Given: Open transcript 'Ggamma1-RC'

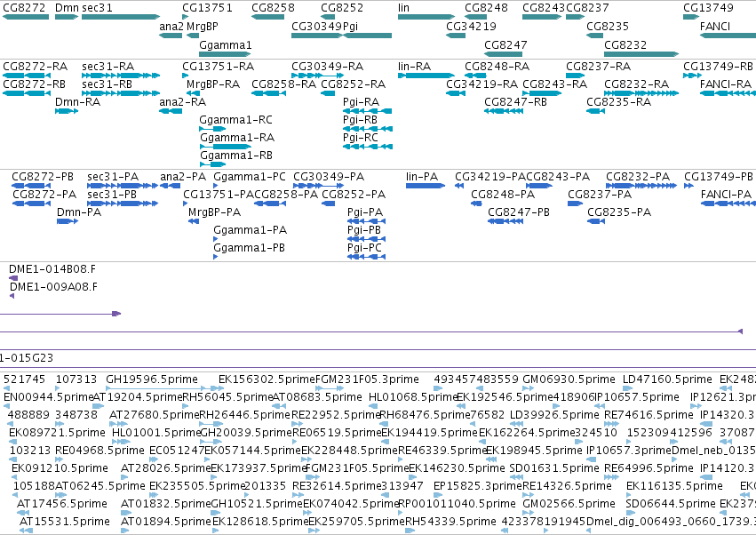Looking at the screenshot, I should pos(235,120).
